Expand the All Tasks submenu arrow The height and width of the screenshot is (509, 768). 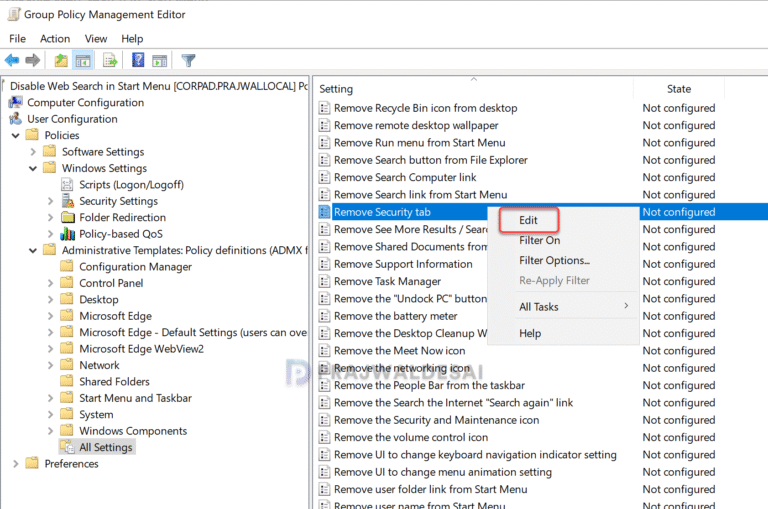(626, 306)
